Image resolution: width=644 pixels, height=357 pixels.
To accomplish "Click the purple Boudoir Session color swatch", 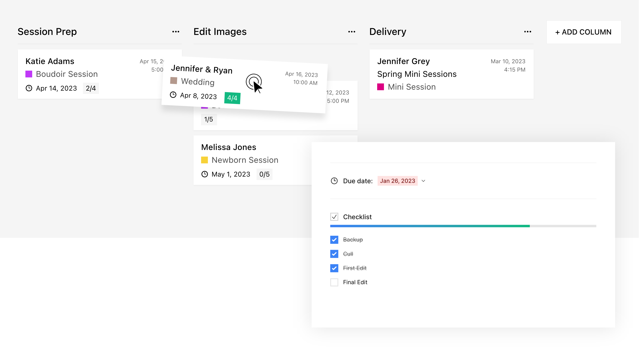I will point(29,75).
